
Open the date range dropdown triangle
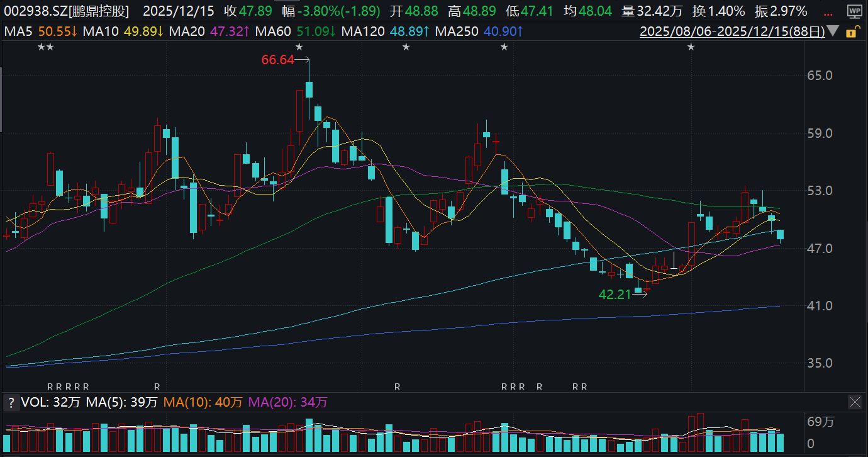[833, 31]
